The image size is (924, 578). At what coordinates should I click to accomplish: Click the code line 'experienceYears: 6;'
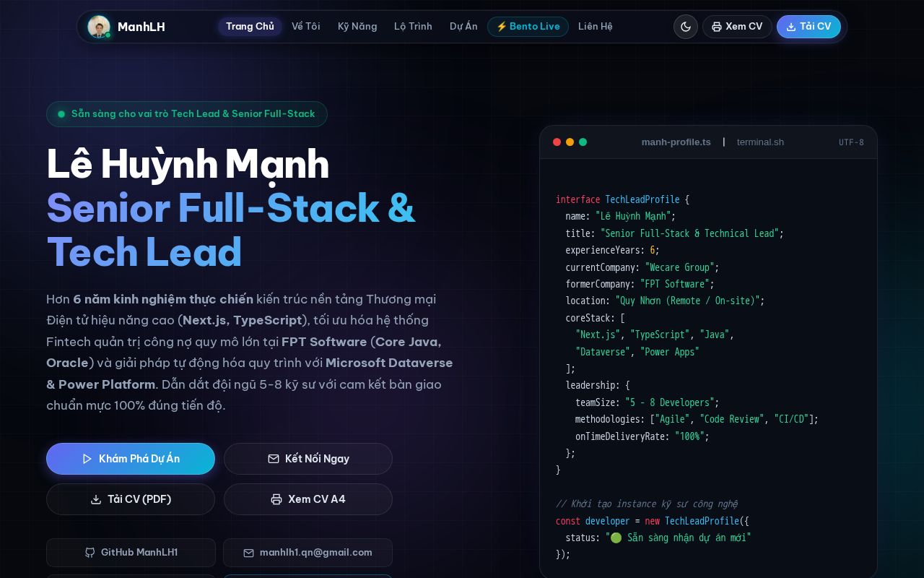(612, 250)
